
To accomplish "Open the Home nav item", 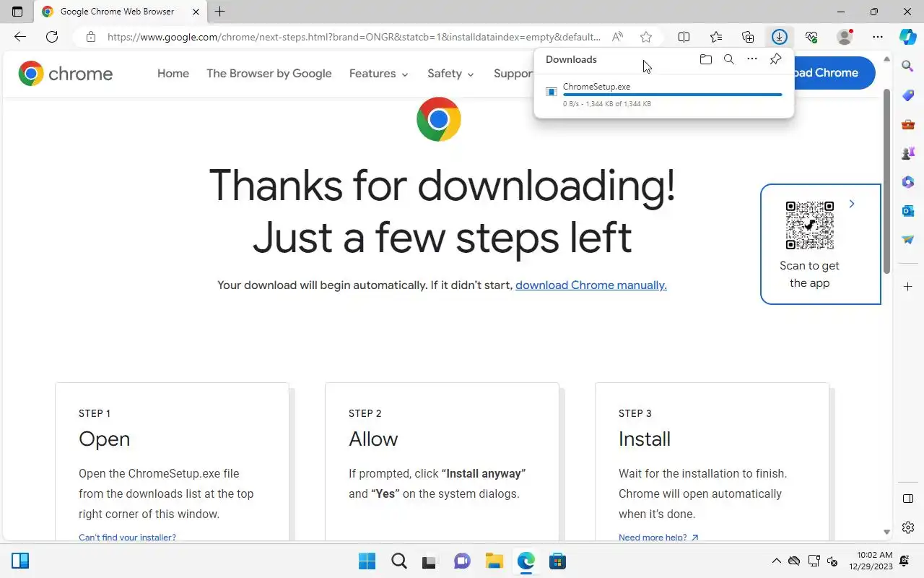I will click(x=173, y=73).
